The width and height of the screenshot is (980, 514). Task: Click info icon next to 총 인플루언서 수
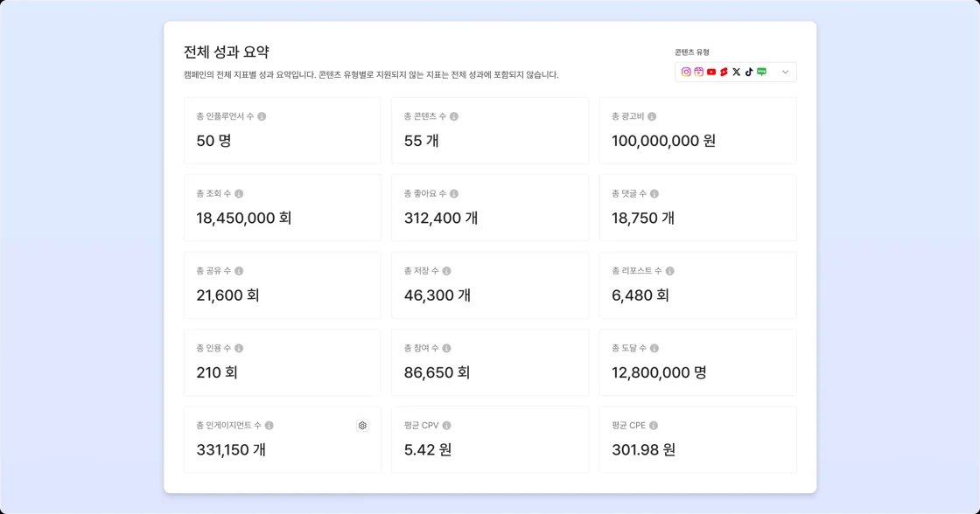click(x=262, y=116)
